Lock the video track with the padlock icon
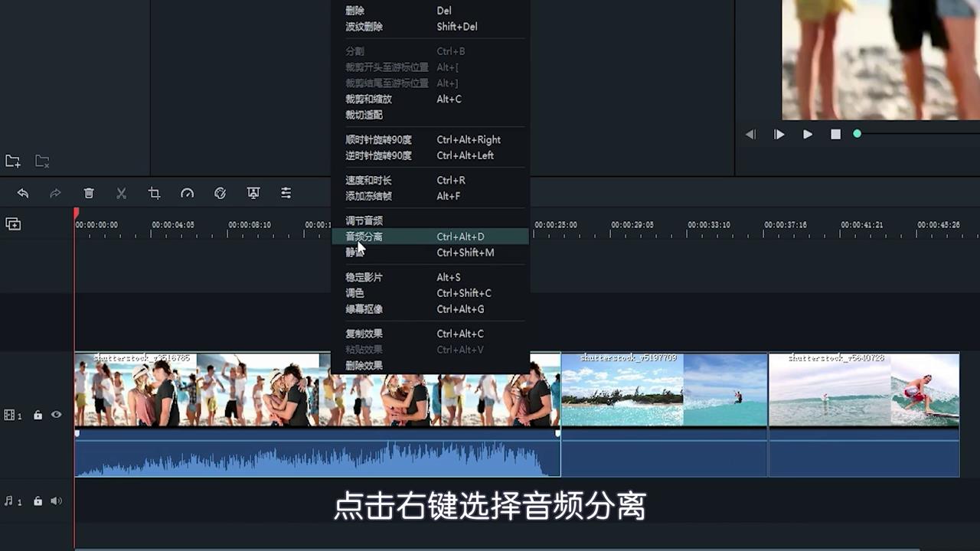 pyautogui.click(x=38, y=414)
